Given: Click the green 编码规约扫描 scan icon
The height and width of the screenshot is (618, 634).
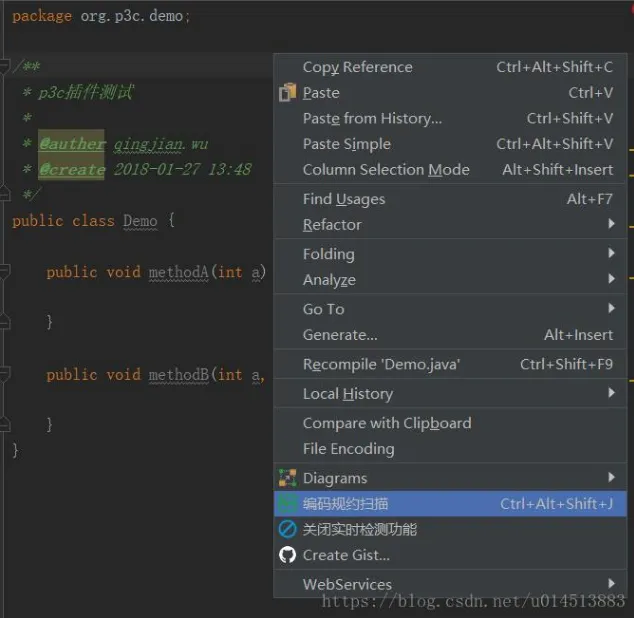Looking at the screenshot, I should [288, 504].
